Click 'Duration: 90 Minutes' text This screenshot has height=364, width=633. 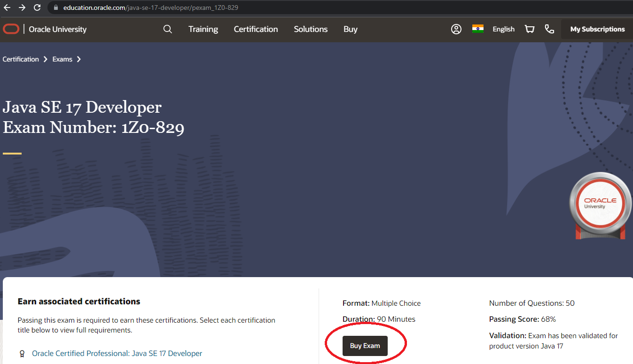point(379,319)
